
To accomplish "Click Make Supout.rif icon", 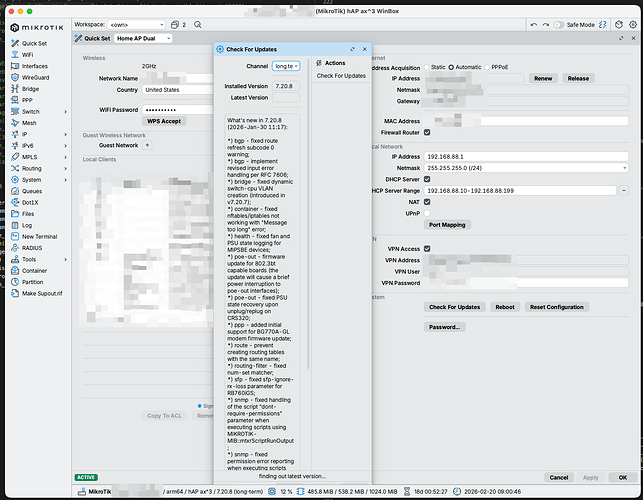I will pyautogui.click(x=15, y=293).
